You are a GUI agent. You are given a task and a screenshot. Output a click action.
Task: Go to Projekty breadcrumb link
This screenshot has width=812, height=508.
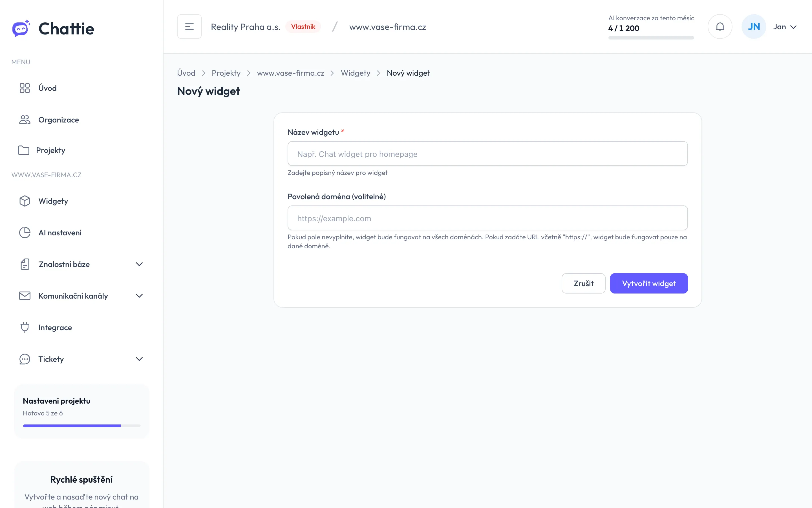226,73
